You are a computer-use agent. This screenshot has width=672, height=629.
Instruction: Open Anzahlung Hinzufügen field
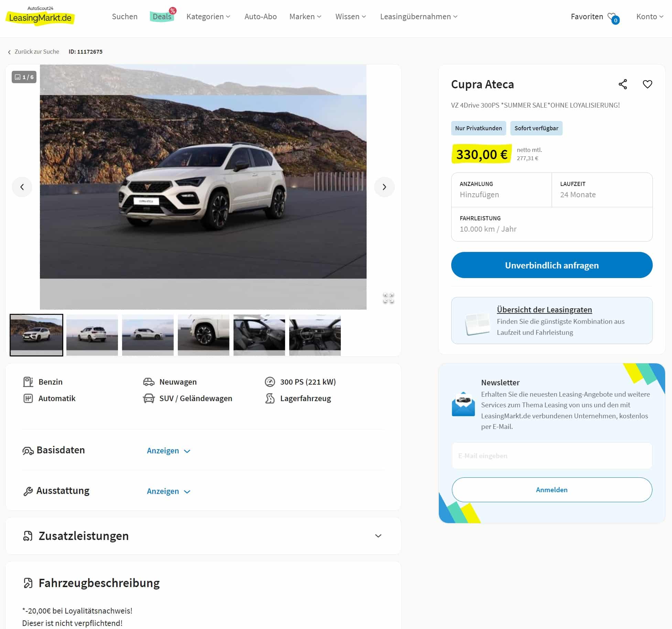point(501,190)
